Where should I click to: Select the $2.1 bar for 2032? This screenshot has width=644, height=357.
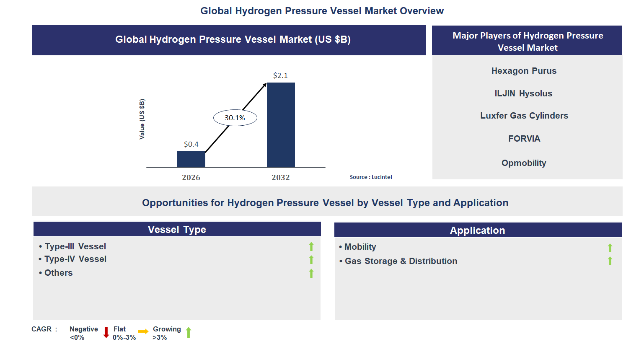click(x=281, y=124)
